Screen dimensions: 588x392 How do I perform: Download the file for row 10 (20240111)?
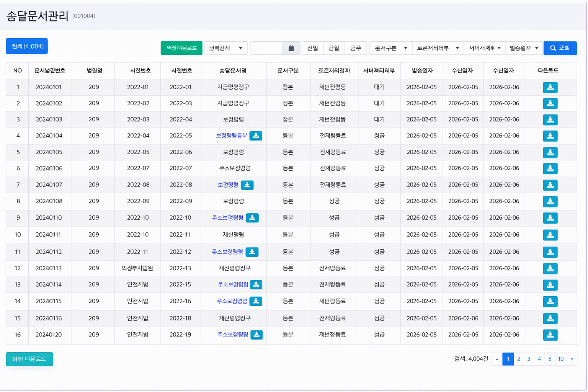click(550, 235)
